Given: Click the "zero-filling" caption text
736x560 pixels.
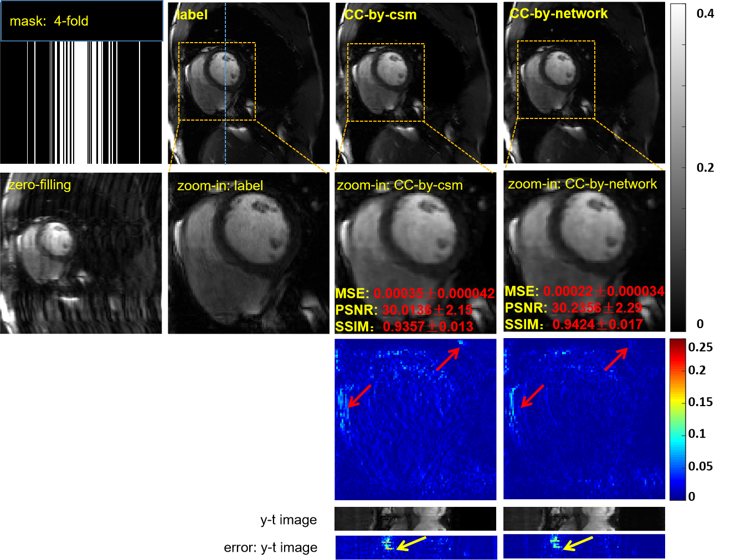Looking at the screenshot, I should click(40, 185).
